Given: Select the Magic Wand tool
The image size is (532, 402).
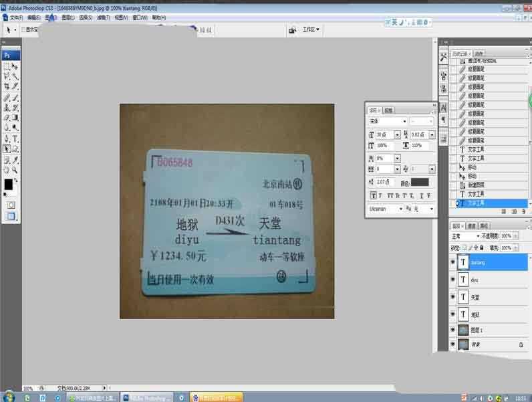Looking at the screenshot, I should 15,76.
